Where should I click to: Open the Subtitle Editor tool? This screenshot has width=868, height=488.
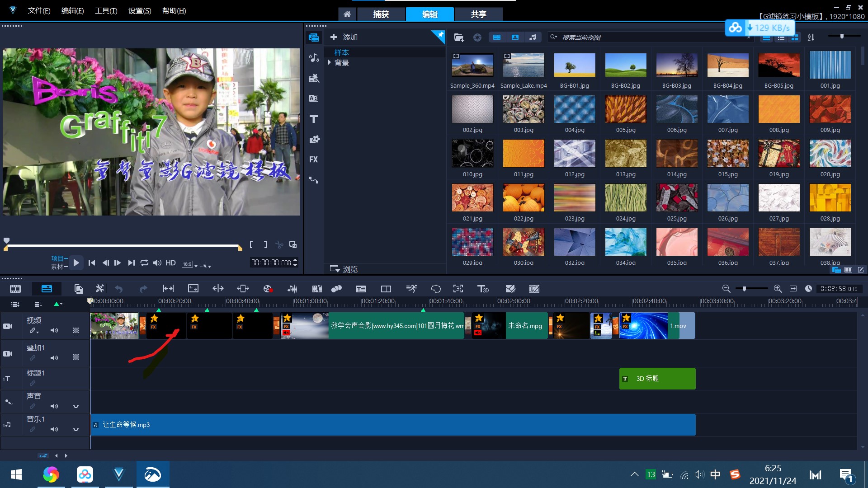361,289
